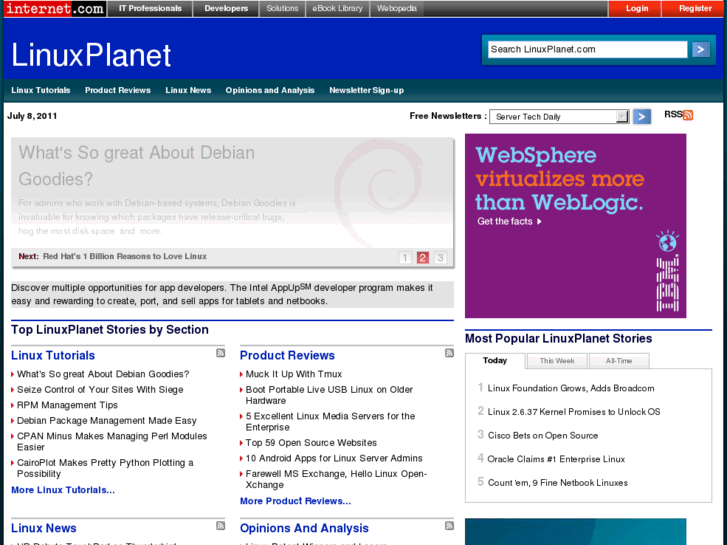727x545 pixels.
Task: Switch to All-Time popular stories tab
Action: (x=619, y=360)
